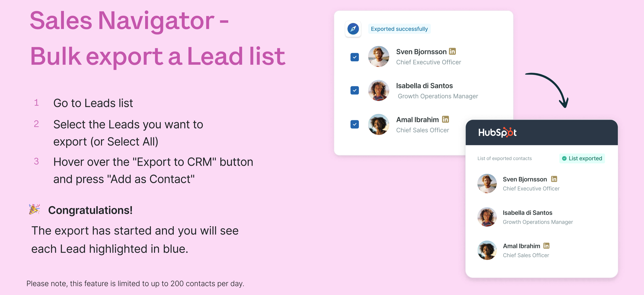The image size is (644, 295).
Task: Uncheck the Sven Bjornsson checkbox
Action: 355,57
